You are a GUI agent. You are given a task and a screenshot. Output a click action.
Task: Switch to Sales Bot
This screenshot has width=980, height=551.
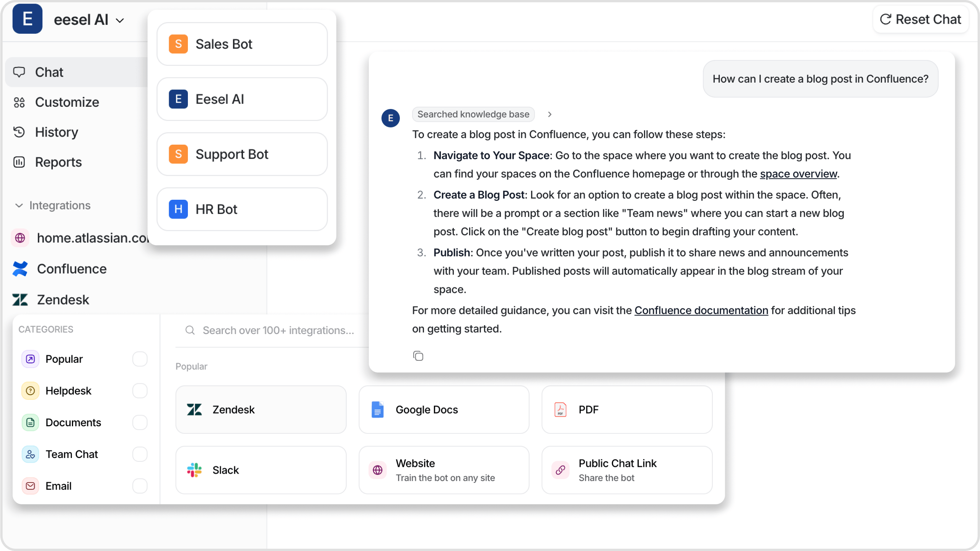pos(242,44)
